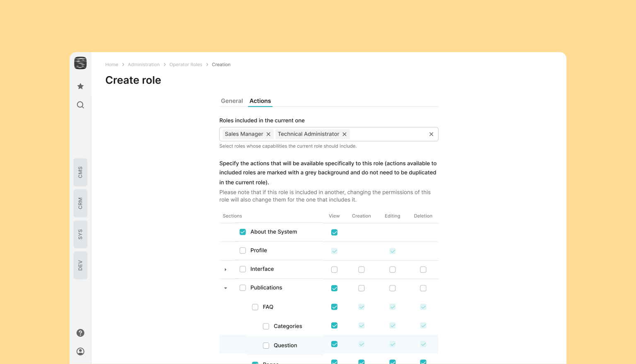Check the Profile section checkbox
This screenshot has height=364, width=636.
click(243, 251)
